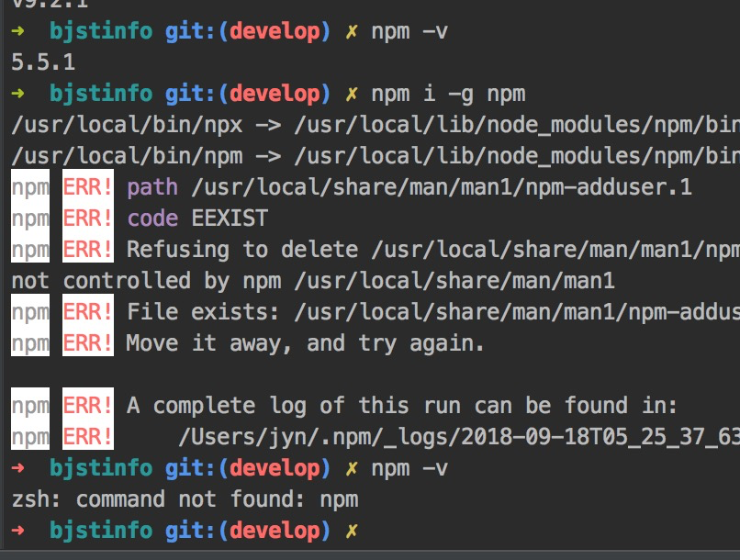Click the purple 'code' label
Image resolution: width=740 pixels, height=560 pixels.
point(152,218)
